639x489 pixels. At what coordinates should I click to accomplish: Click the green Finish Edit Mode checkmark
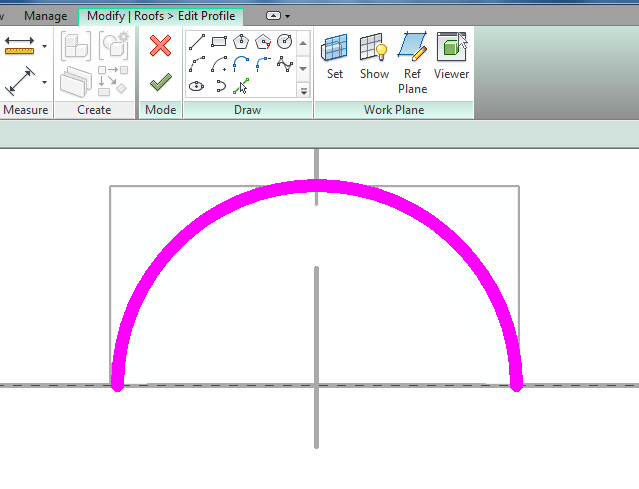[x=159, y=83]
